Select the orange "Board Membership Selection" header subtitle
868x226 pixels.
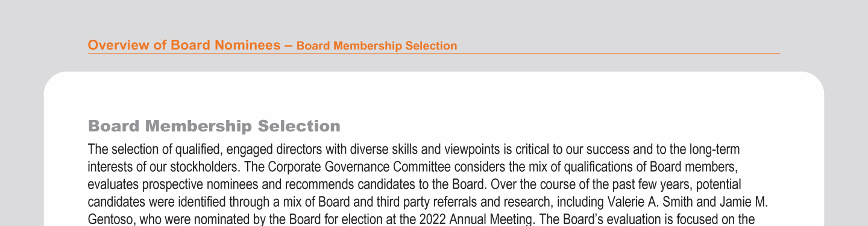pos(377,46)
